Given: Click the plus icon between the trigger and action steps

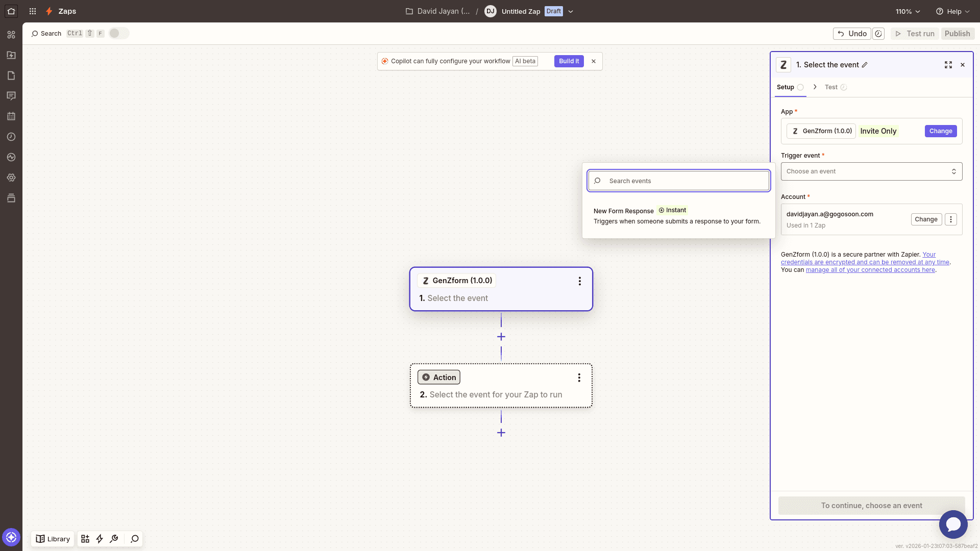Looking at the screenshot, I should [501, 337].
